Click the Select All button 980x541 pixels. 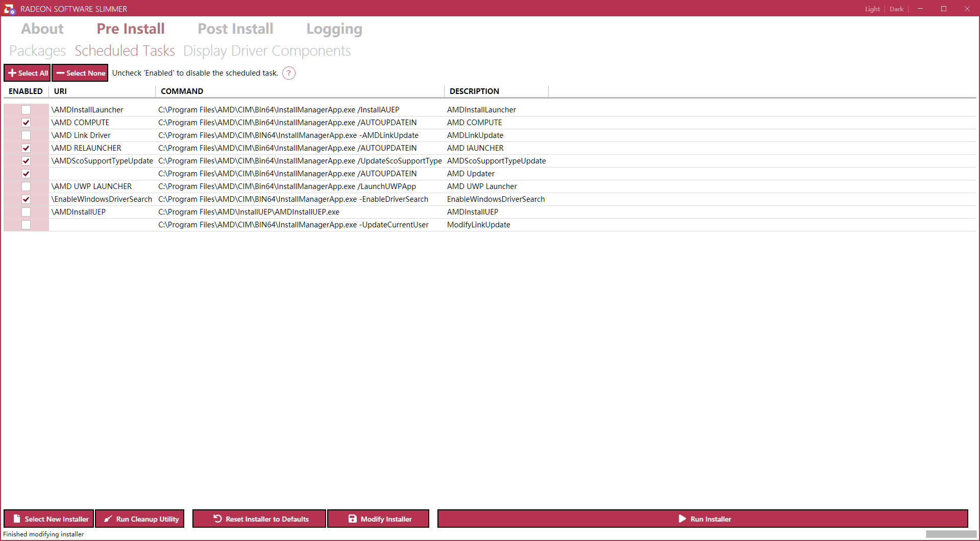coord(27,73)
